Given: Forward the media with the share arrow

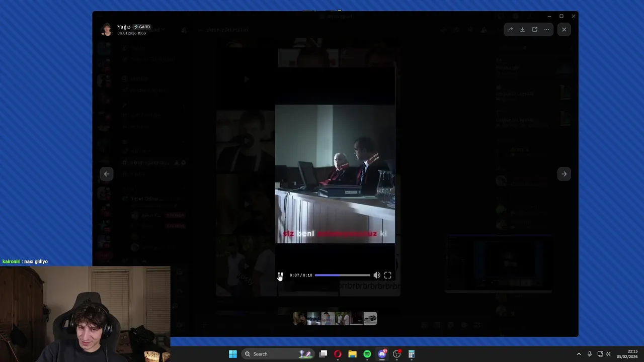Looking at the screenshot, I should tap(511, 30).
